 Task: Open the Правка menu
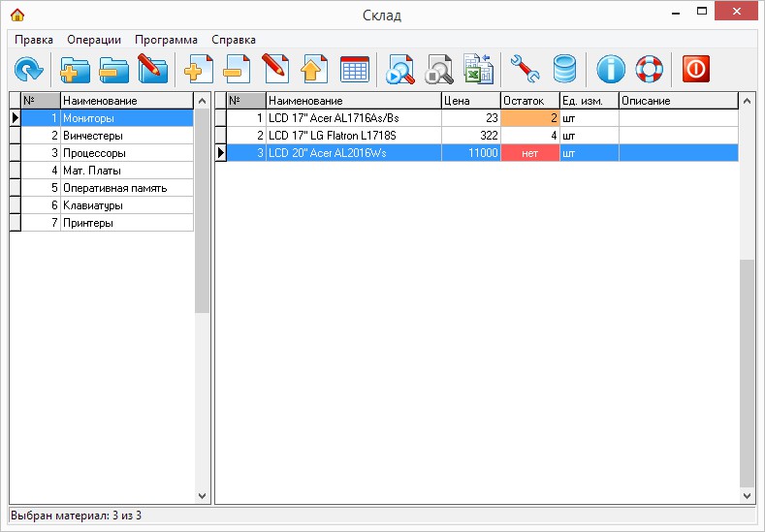tap(34, 40)
